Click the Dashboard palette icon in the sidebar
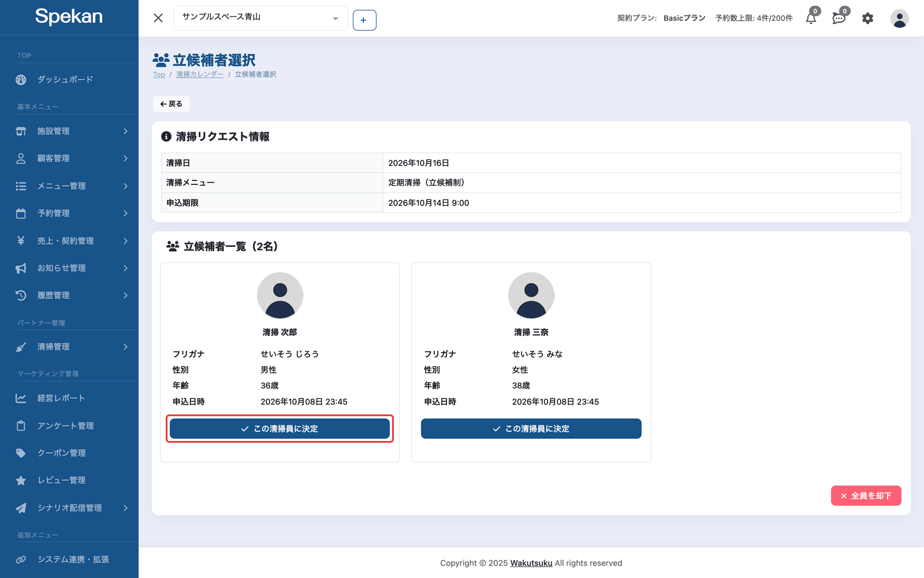 tap(21, 80)
